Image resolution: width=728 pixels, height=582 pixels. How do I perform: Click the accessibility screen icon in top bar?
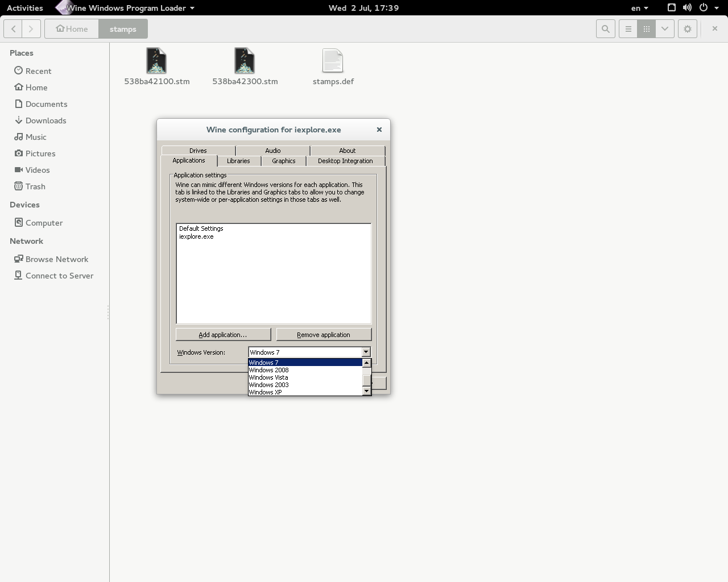[x=672, y=8]
